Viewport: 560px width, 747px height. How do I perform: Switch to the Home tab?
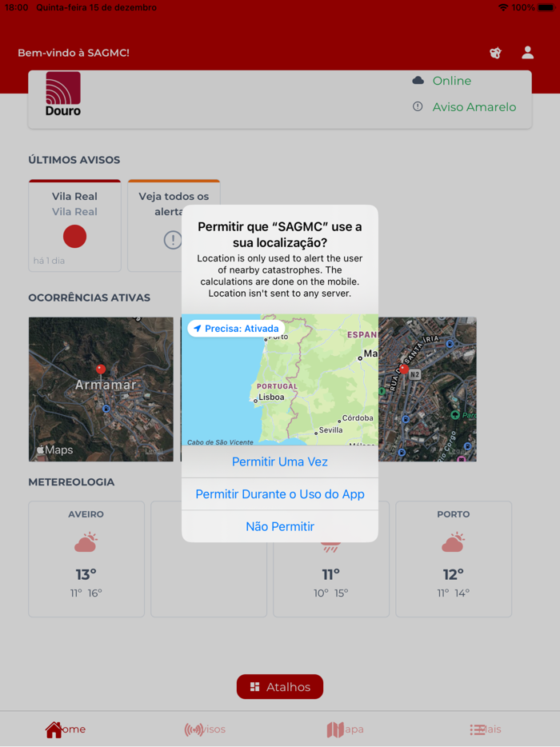point(66,729)
